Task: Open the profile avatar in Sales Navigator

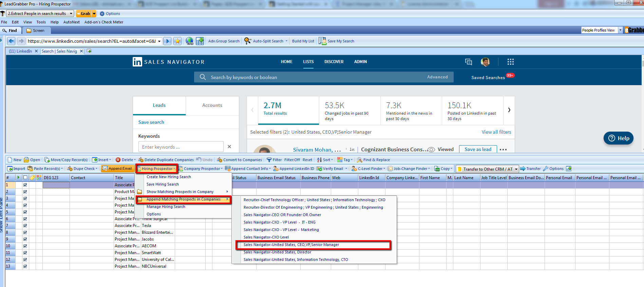Action: [485, 62]
